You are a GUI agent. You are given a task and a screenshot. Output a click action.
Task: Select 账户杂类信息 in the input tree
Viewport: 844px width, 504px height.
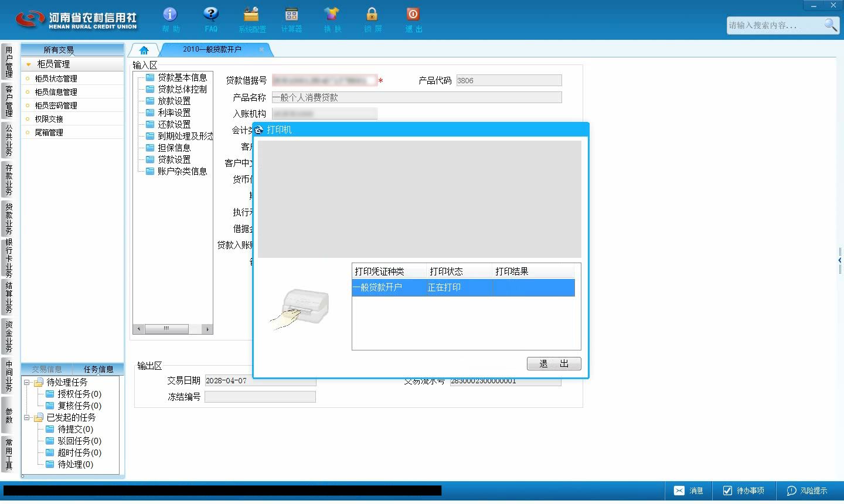point(182,171)
